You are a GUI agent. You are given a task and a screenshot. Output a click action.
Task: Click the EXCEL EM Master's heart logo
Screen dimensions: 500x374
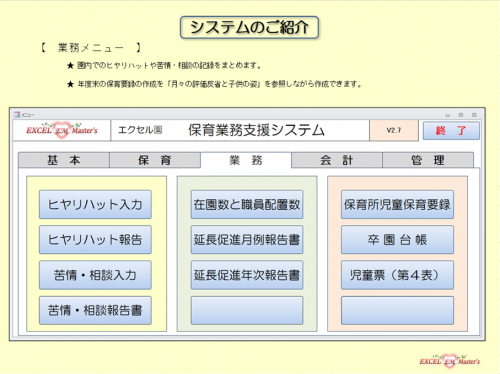tap(62, 130)
